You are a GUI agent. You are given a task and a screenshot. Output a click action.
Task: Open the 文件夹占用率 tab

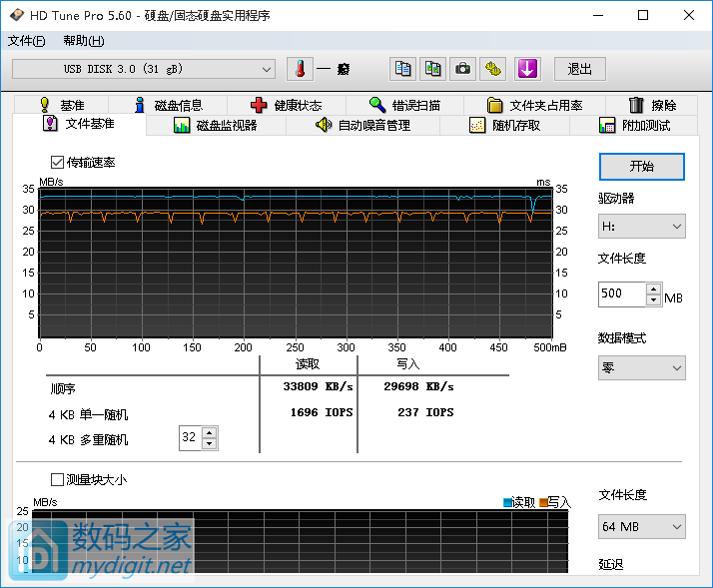click(535, 105)
